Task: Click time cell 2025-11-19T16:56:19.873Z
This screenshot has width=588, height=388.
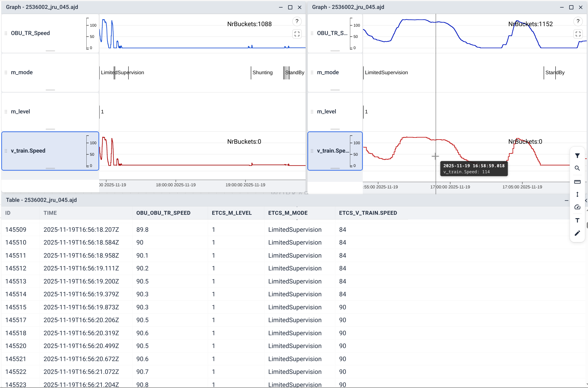Action: point(81,307)
